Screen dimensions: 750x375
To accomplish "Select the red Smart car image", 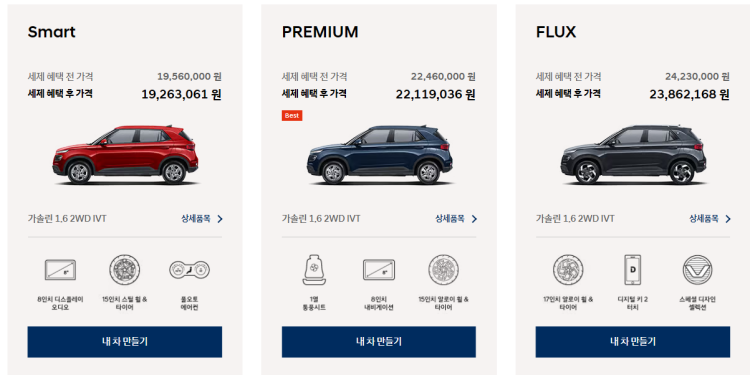I will click(125, 154).
